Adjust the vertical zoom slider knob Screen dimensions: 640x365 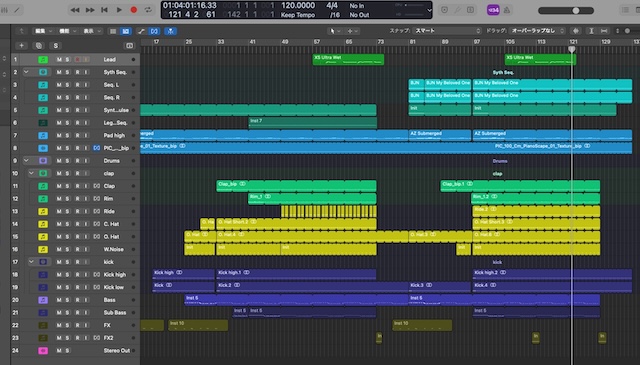(x=627, y=31)
